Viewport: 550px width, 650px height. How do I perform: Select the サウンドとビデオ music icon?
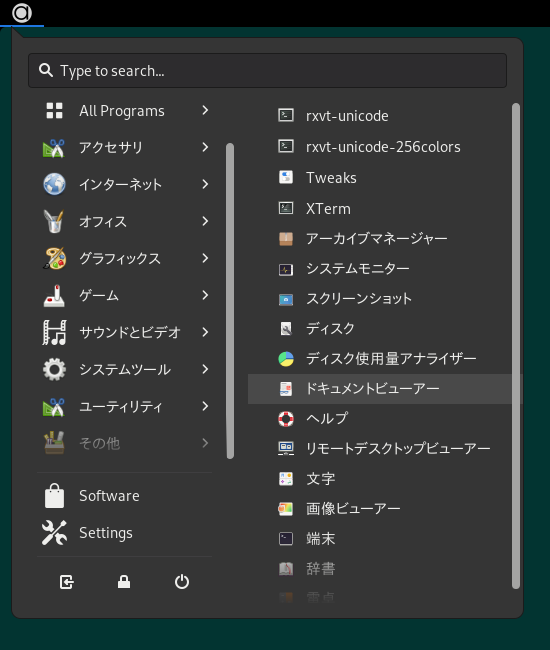[x=54, y=332]
